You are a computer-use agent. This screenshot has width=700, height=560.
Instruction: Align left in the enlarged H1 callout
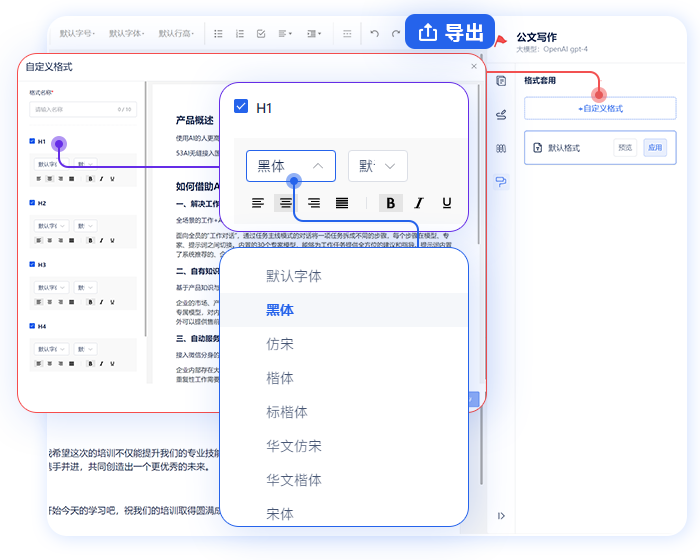[258, 203]
